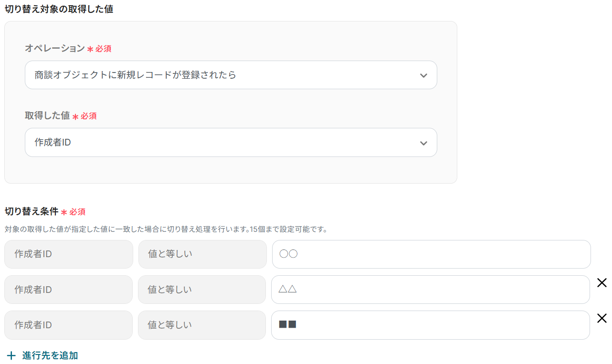Click into the △△ value input
612x364 pixels.
430,290
